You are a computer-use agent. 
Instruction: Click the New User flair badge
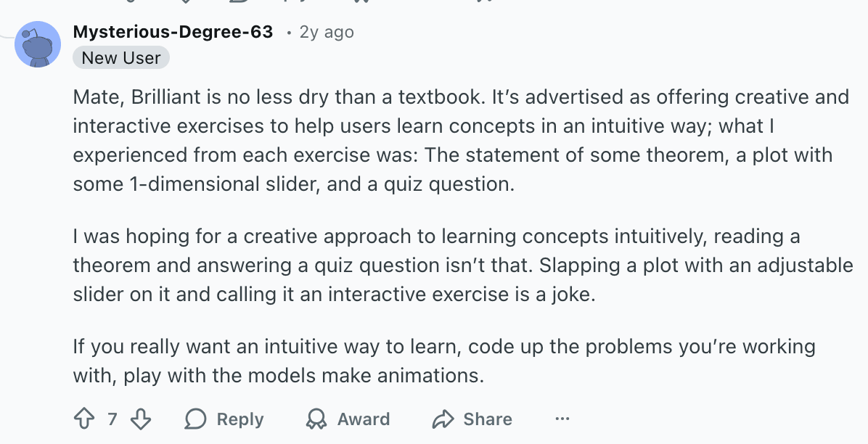120,57
